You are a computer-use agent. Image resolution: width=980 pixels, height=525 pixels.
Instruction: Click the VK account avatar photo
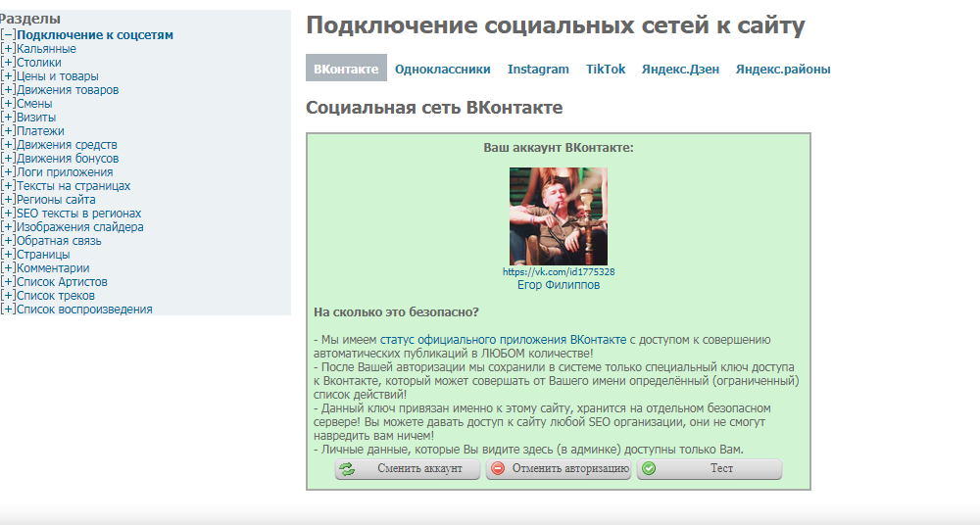[559, 216]
